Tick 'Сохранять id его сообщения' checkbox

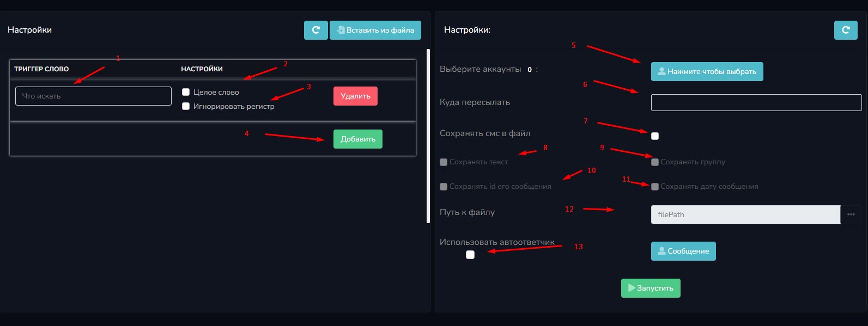click(x=444, y=187)
